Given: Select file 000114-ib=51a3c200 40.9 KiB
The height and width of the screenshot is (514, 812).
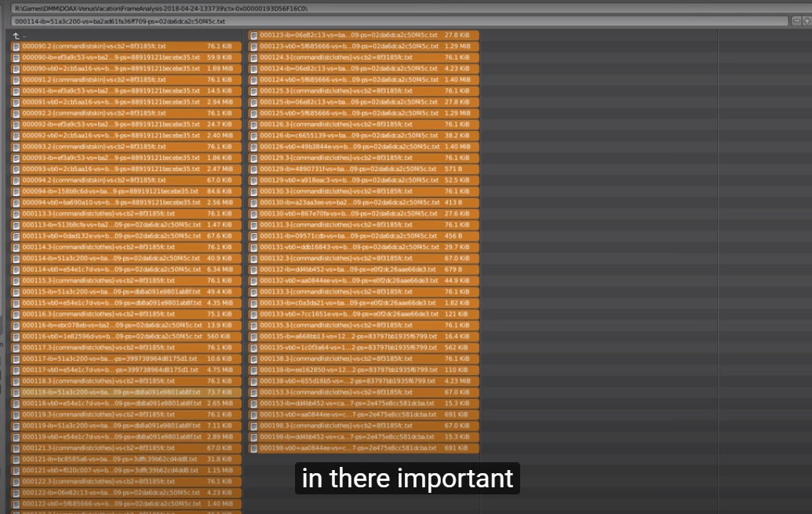Looking at the screenshot, I should click(126, 258).
